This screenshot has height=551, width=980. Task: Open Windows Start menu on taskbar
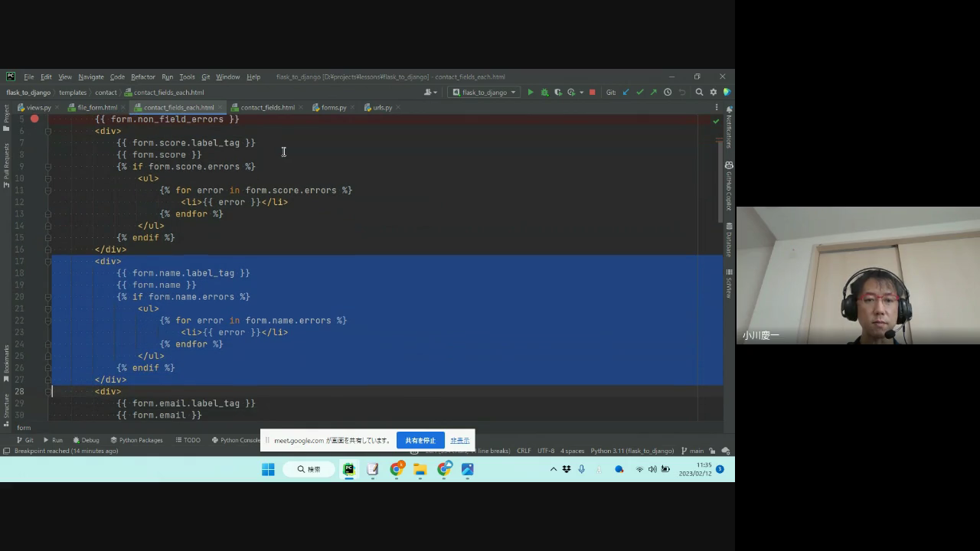[x=268, y=469]
